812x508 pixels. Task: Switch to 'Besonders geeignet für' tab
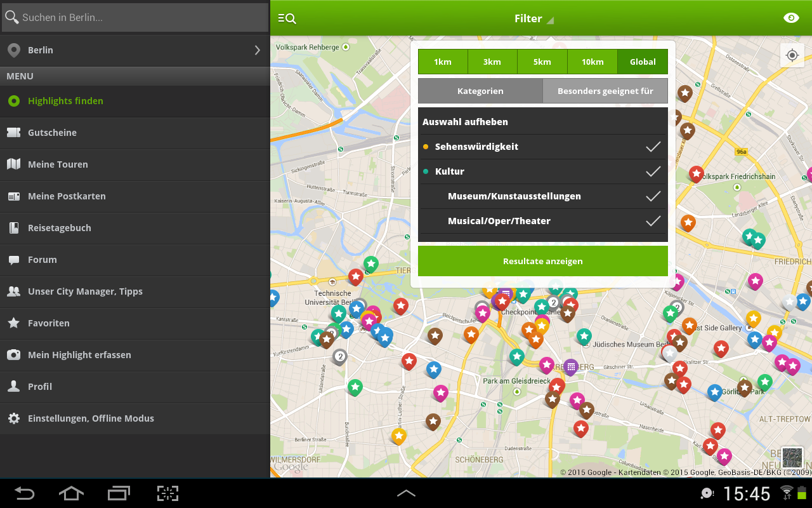pos(605,91)
